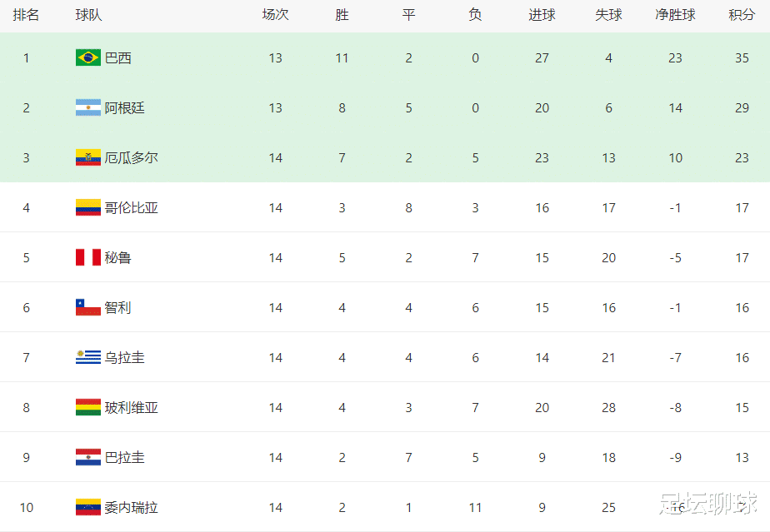Click the Venezuela flag icon
The height and width of the screenshot is (532, 770).
click(x=88, y=508)
